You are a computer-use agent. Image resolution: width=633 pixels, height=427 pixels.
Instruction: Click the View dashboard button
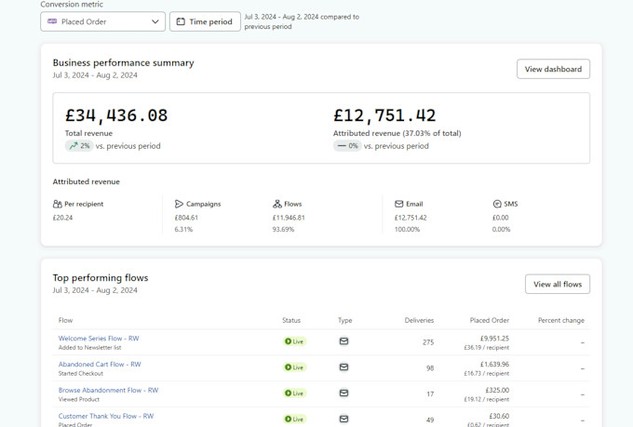[553, 69]
